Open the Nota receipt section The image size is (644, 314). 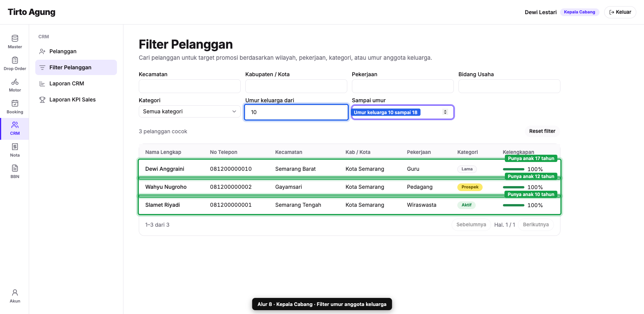15,150
